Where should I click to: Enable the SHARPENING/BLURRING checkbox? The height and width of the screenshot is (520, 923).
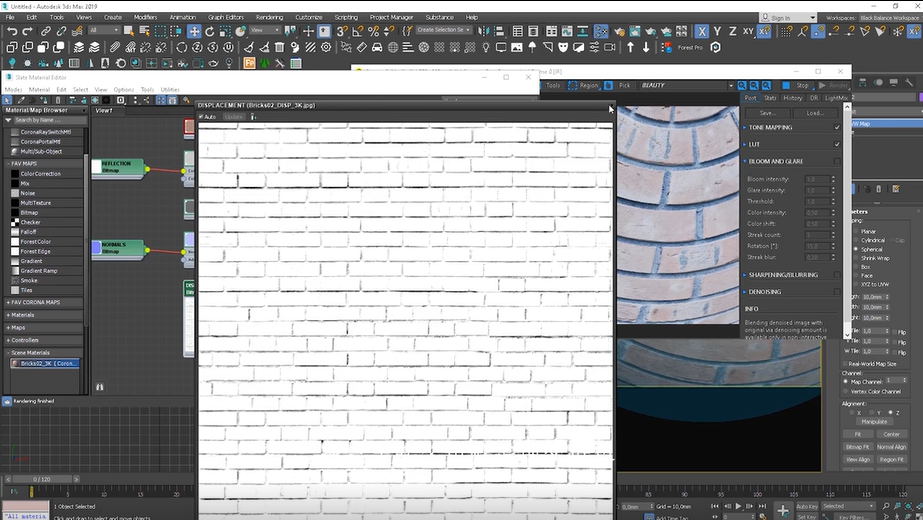click(x=836, y=275)
